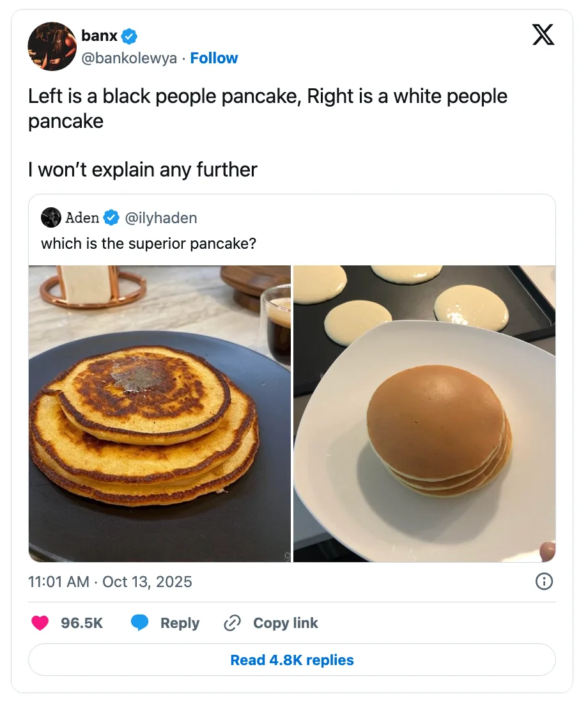Open the @ilyhaden handle in quoted tweet
This screenshot has width=588, height=706.
pyautogui.click(x=161, y=218)
